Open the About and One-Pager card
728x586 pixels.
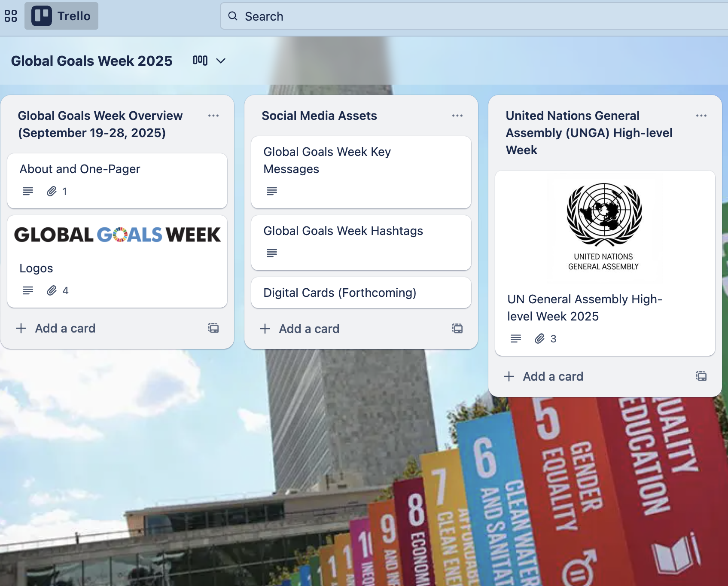(117, 181)
